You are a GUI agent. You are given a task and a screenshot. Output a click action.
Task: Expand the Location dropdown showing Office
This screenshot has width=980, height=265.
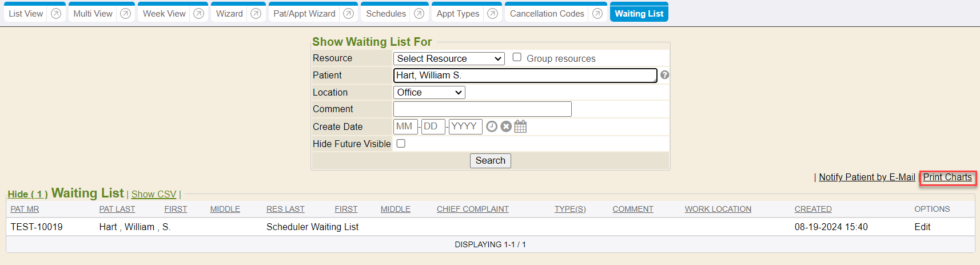pyautogui.click(x=429, y=92)
